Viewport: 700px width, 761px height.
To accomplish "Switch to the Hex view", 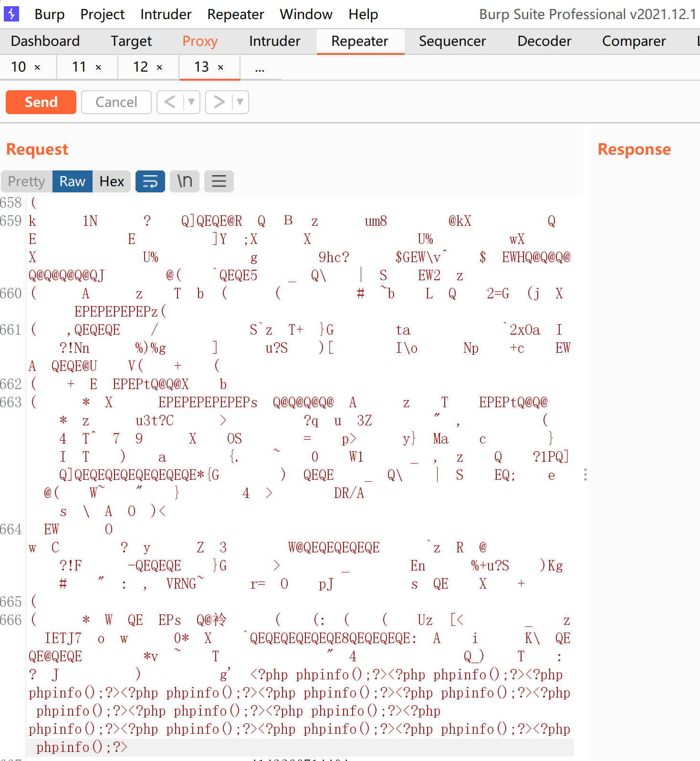I will click(x=112, y=181).
